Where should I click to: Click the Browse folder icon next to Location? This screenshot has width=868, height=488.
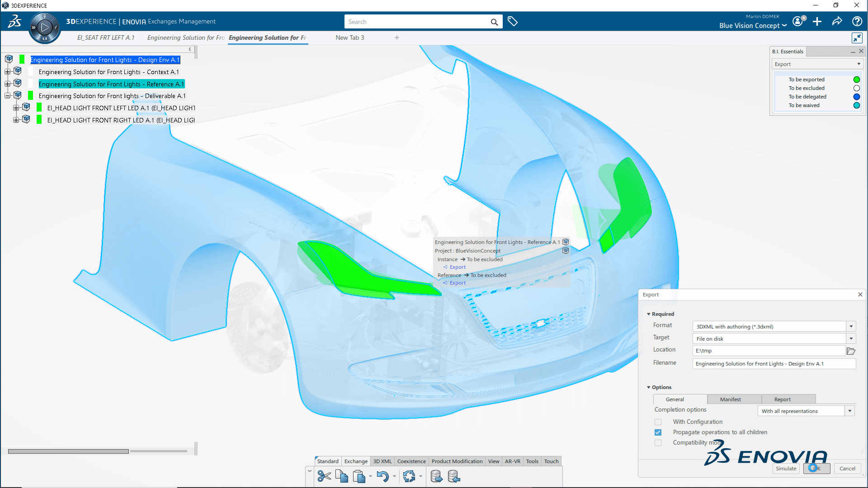point(851,351)
